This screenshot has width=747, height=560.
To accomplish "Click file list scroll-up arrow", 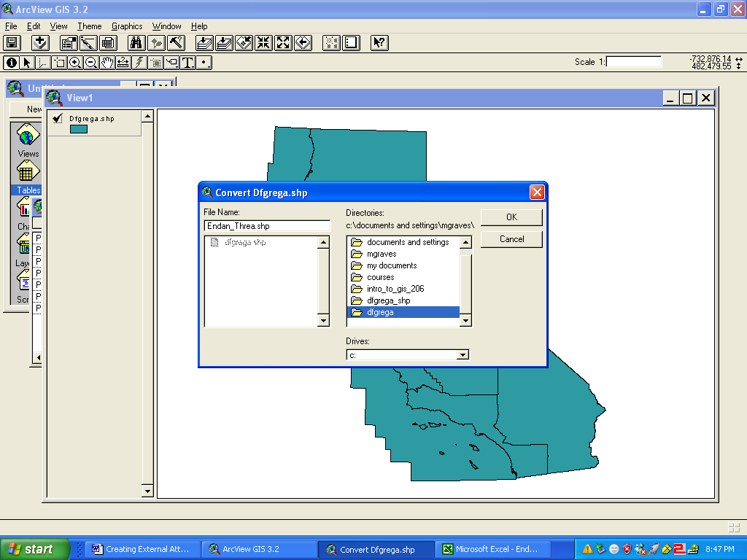I will coord(323,242).
